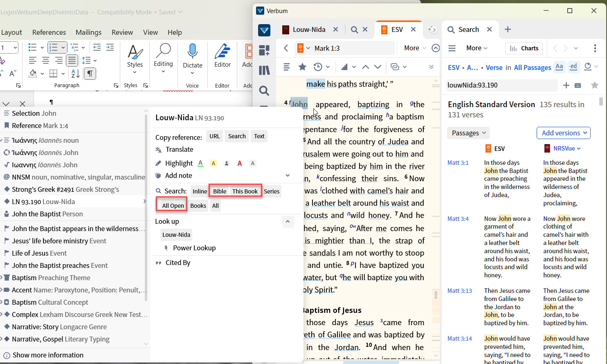Expand the Styles gallery in Word

(135, 72)
